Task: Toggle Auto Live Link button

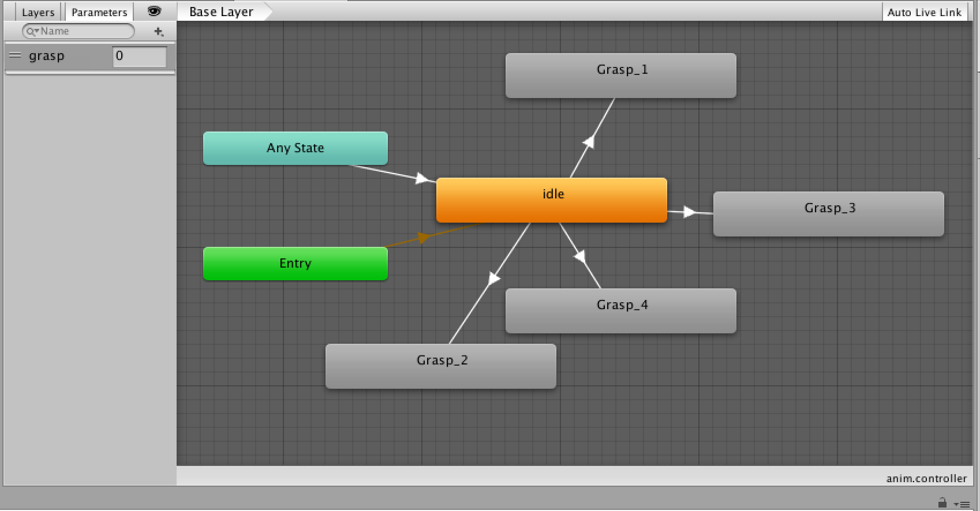Action: pos(925,12)
